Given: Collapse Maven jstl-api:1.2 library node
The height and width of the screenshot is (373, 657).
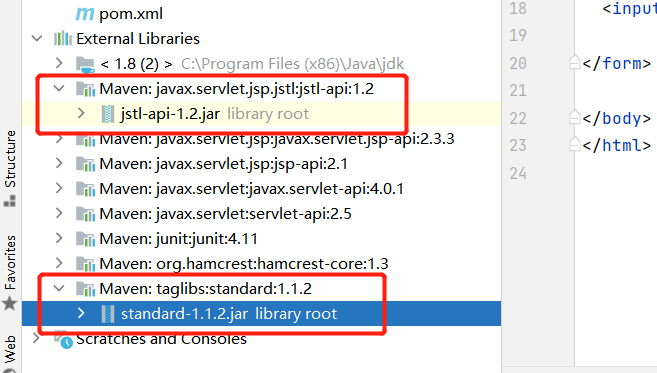Looking at the screenshot, I should pos(59,88).
